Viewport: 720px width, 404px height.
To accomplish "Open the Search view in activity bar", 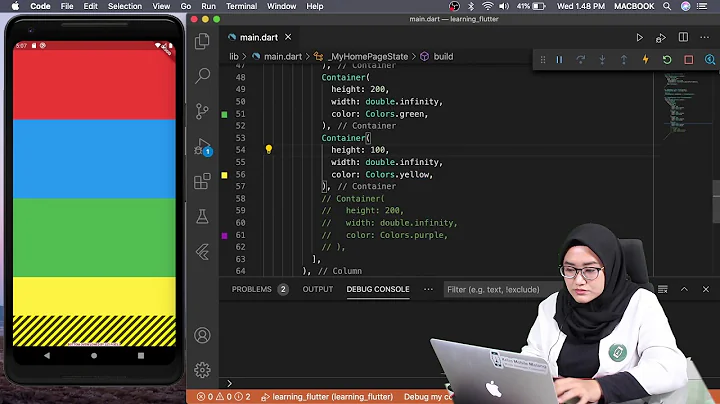I will pyautogui.click(x=203, y=76).
